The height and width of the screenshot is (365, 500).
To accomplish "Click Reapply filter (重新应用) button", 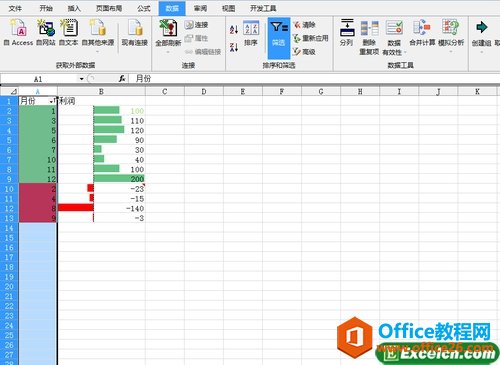I will [x=311, y=38].
